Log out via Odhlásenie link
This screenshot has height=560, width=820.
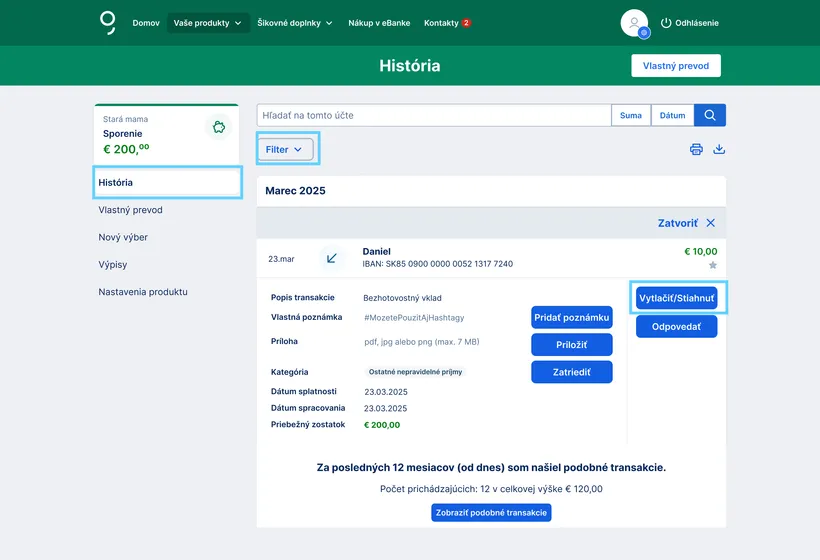point(697,23)
